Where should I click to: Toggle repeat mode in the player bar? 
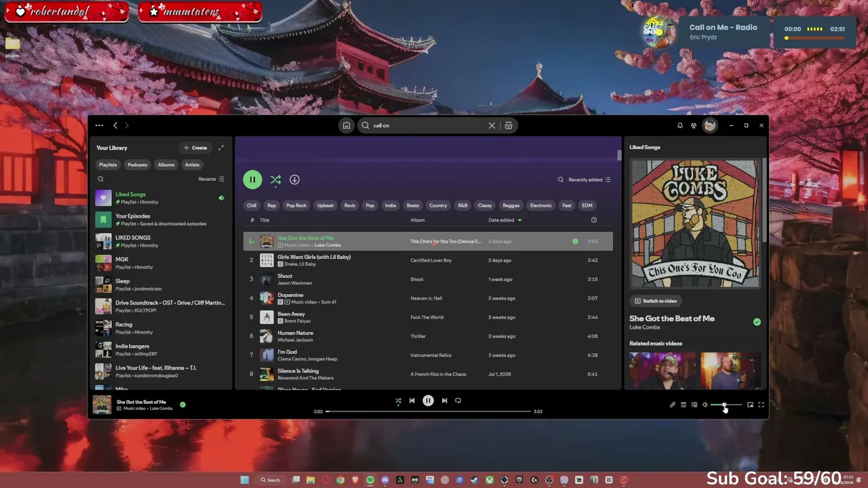click(458, 401)
